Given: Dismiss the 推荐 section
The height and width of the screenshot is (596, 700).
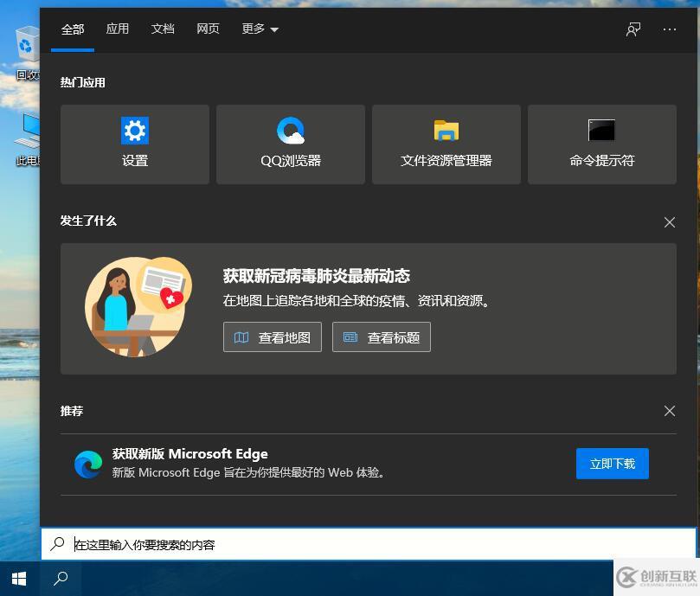Looking at the screenshot, I should point(669,411).
